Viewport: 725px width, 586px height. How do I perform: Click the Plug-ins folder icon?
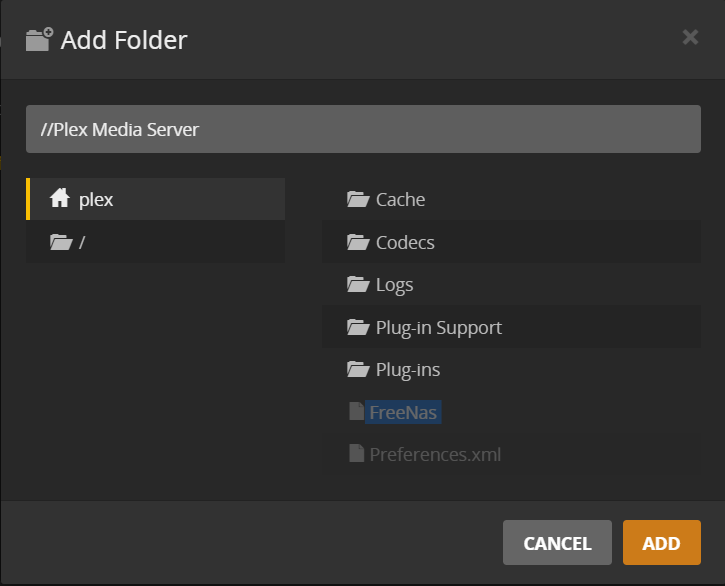click(x=358, y=370)
